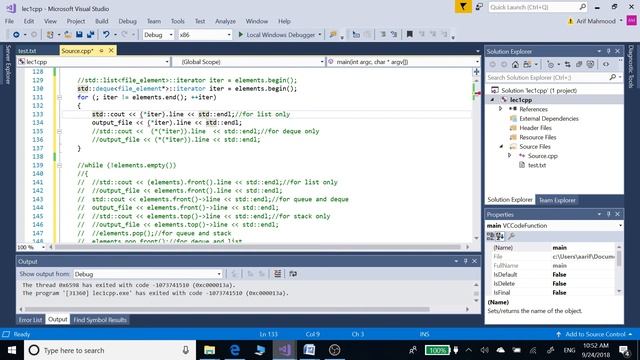Open the main VCCodeFunction properties dropdown
Viewport: 640px width, 360px height.
point(554,225)
